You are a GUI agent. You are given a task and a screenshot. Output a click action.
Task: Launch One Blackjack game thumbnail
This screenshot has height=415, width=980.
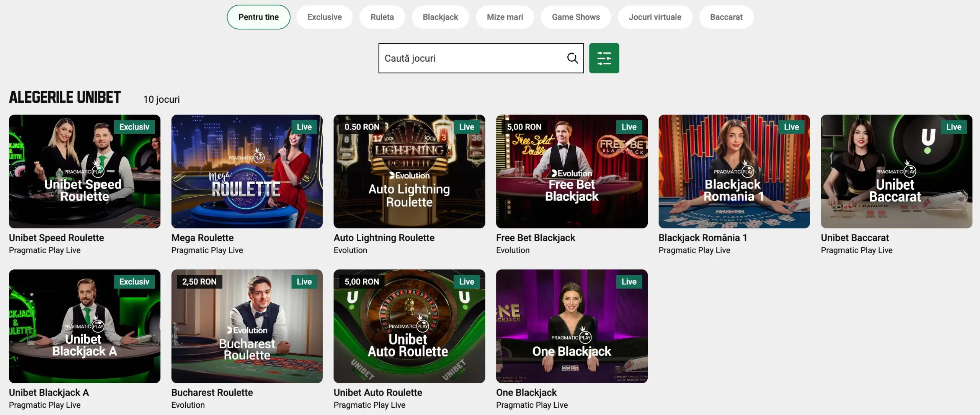(x=572, y=326)
